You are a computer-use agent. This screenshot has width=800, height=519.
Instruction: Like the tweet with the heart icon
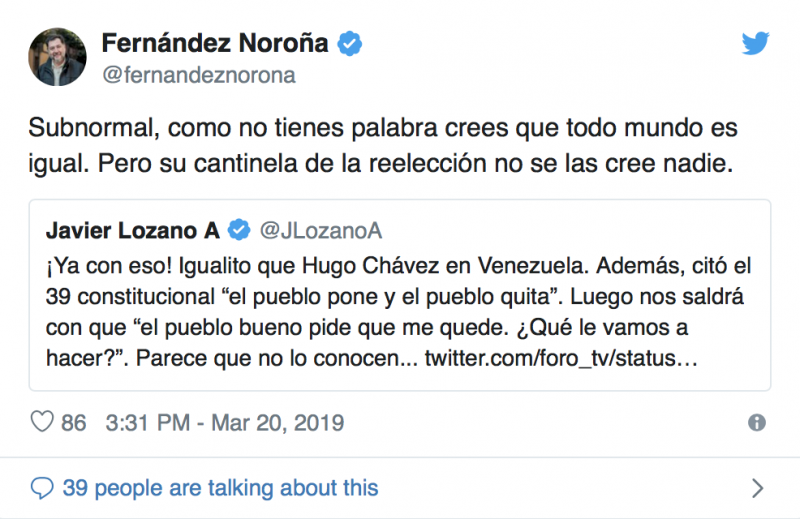41,422
